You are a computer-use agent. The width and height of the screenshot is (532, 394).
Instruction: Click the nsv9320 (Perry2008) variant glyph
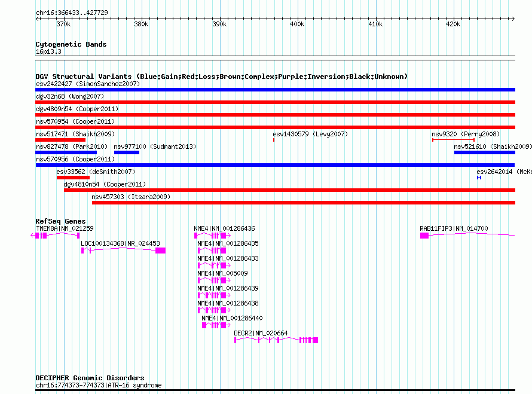(453, 140)
